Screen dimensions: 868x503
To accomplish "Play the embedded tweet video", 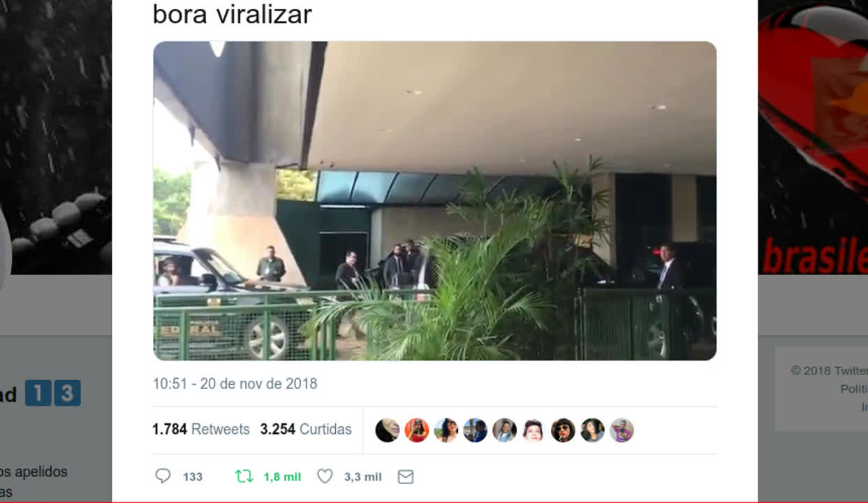I will pos(434,201).
